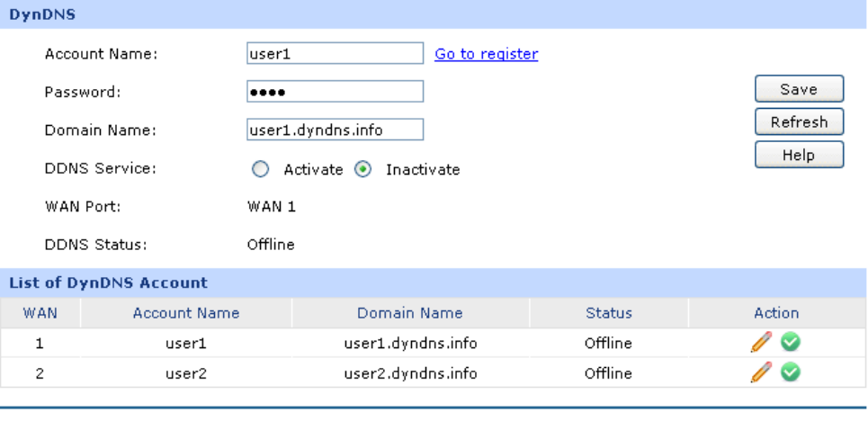This screenshot has height=421, width=868.
Task: Open Help for DynDNS
Action: pos(799,155)
